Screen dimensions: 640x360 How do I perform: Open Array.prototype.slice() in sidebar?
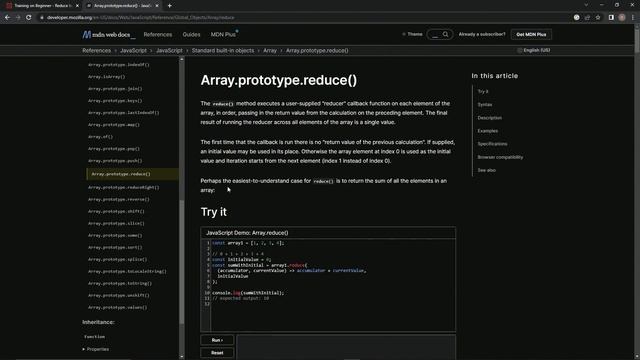pyautogui.click(x=116, y=223)
